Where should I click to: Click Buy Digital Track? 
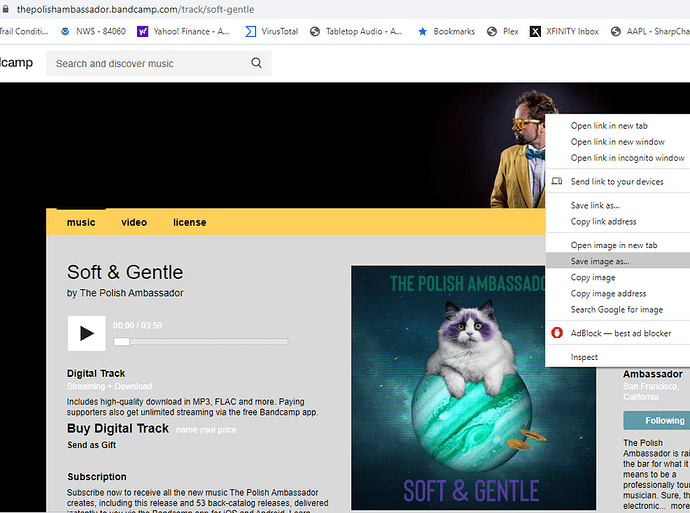point(117,428)
